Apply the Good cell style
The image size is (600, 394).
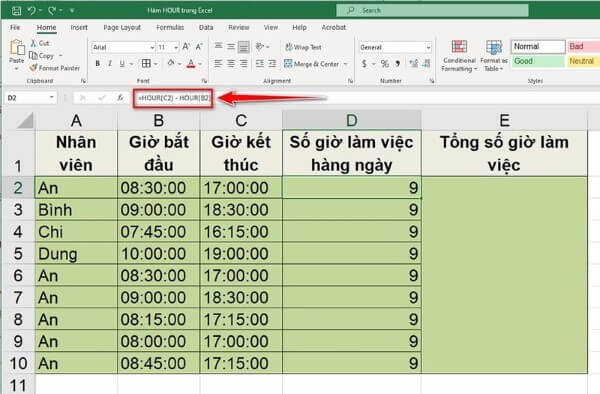[x=538, y=61]
